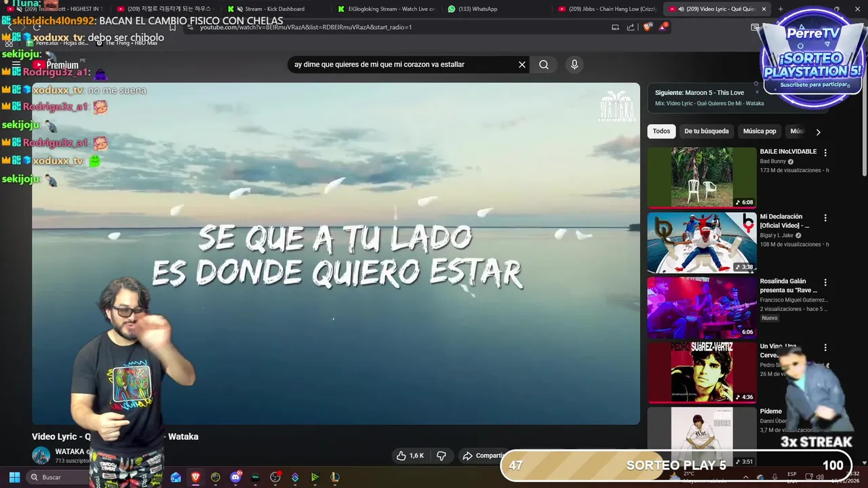Switch to the ElGlogloking Stream tab

click(387, 9)
